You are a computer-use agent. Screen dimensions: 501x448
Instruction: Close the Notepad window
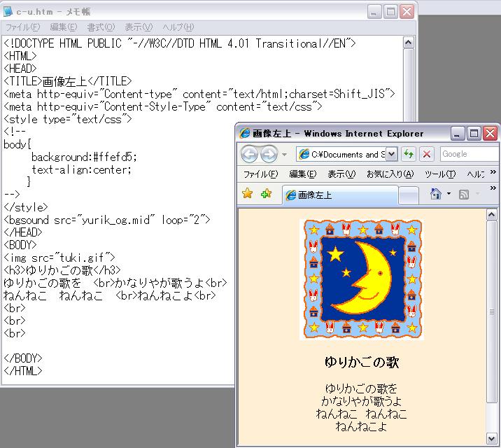[407, 12]
